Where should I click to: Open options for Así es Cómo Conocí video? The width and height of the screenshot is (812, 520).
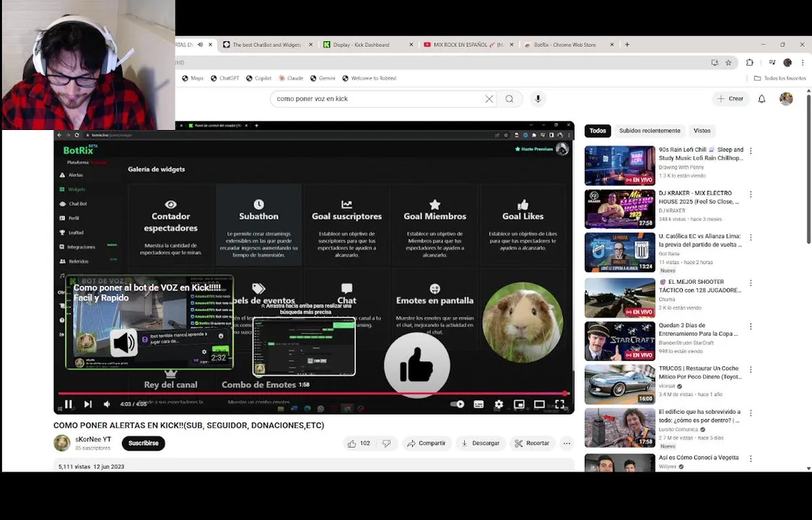pos(751,459)
